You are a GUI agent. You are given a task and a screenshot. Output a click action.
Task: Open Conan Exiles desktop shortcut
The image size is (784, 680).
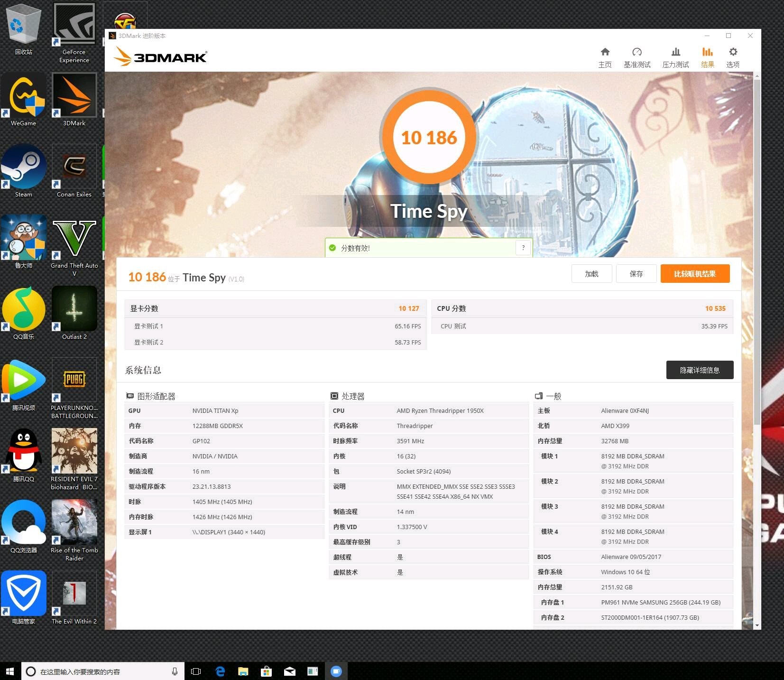tap(74, 171)
